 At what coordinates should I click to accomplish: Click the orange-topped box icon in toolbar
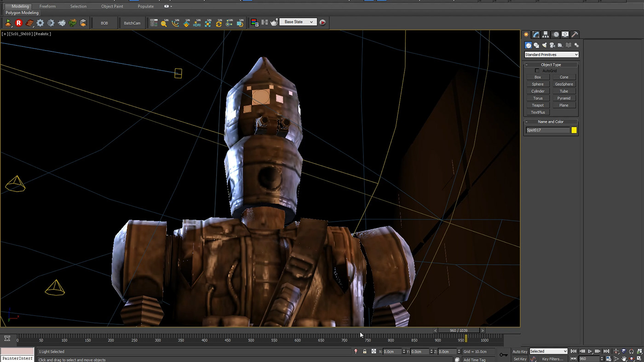tap(83, 23)
